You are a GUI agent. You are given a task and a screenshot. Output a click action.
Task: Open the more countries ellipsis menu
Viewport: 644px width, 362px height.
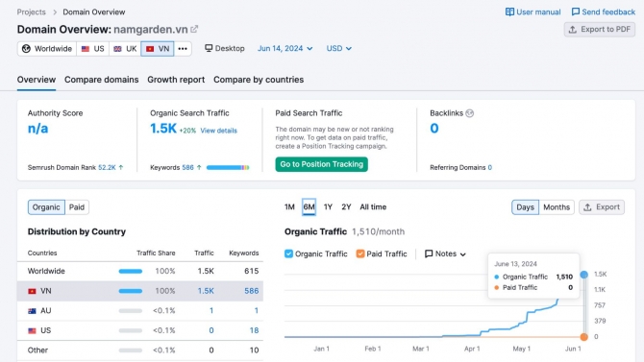(x=183, y=49)
